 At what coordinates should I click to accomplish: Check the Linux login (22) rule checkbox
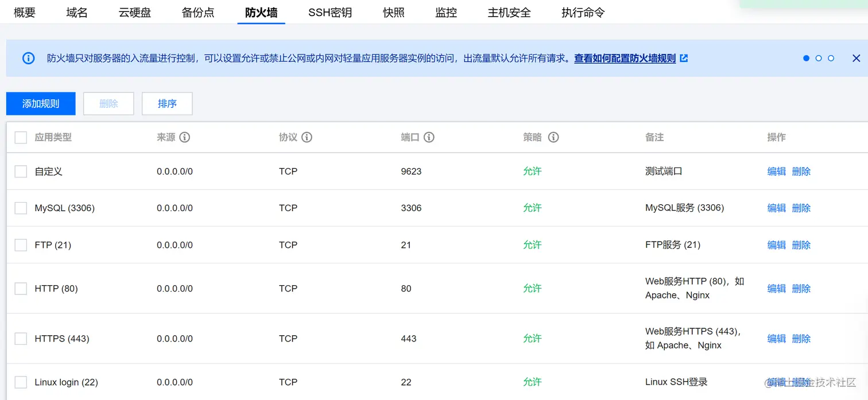(21, 382)
